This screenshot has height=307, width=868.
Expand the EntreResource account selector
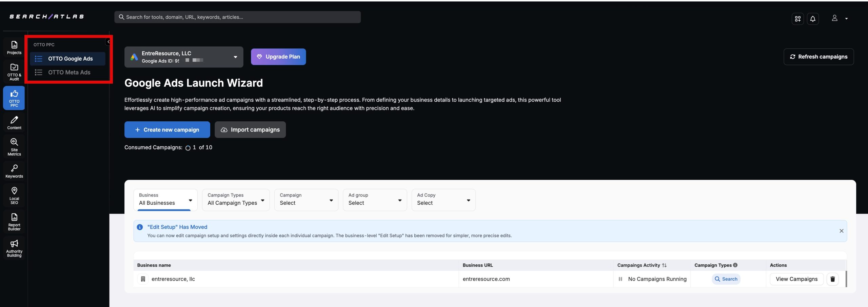[x=183, y=57]
